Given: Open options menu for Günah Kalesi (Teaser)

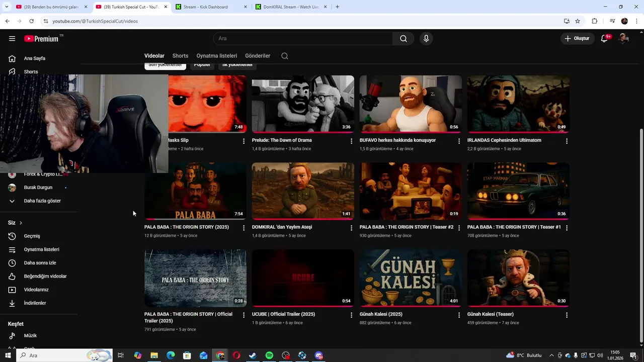Looking at the screenshot, I should (567, 315).
